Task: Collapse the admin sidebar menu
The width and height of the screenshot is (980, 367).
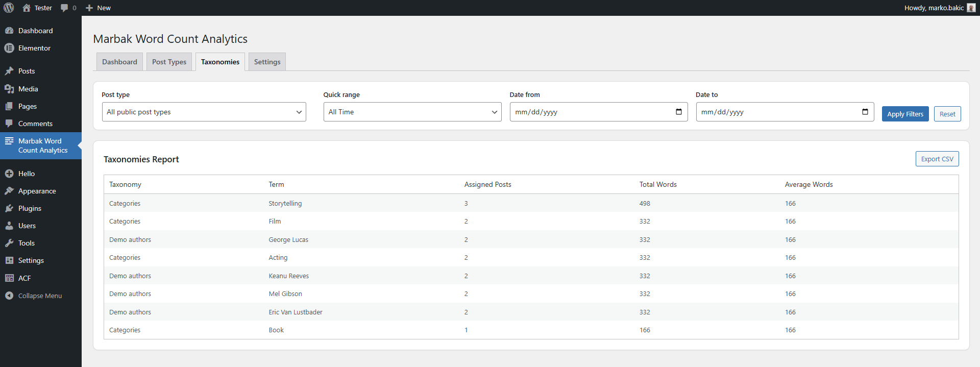Action: click(x=34, y=296)
